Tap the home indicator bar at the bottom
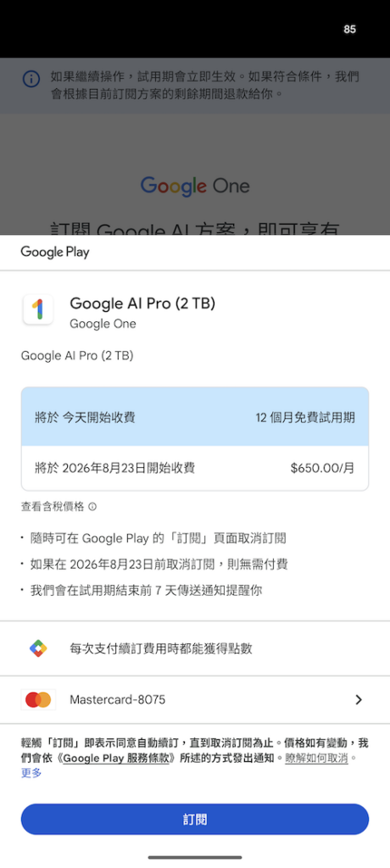This screenshot has height=868, width=390. pos(195,858)
